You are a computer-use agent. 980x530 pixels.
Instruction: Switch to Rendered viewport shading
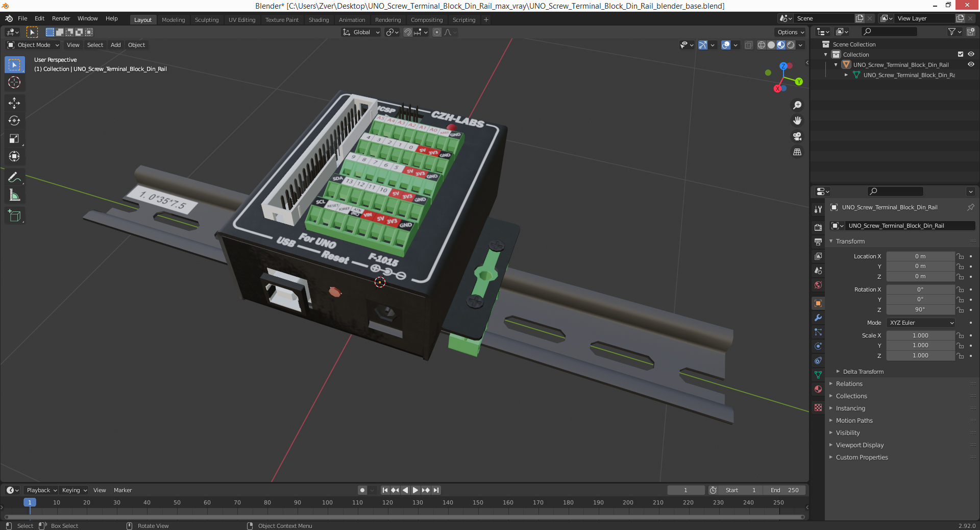click(x=791, y=45)
